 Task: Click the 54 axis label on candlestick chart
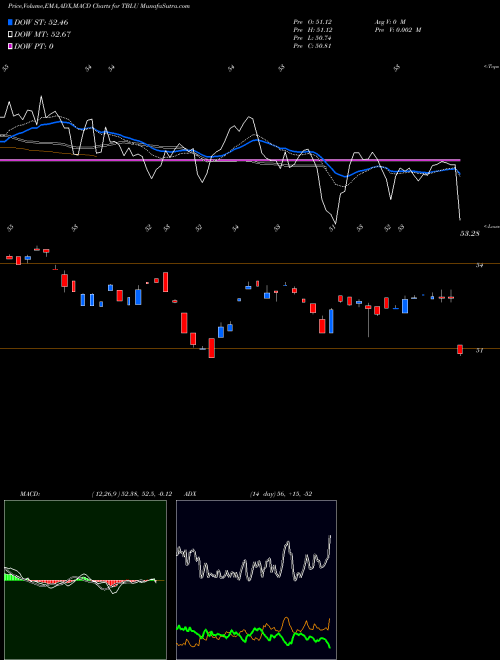(x=479, y=265)
